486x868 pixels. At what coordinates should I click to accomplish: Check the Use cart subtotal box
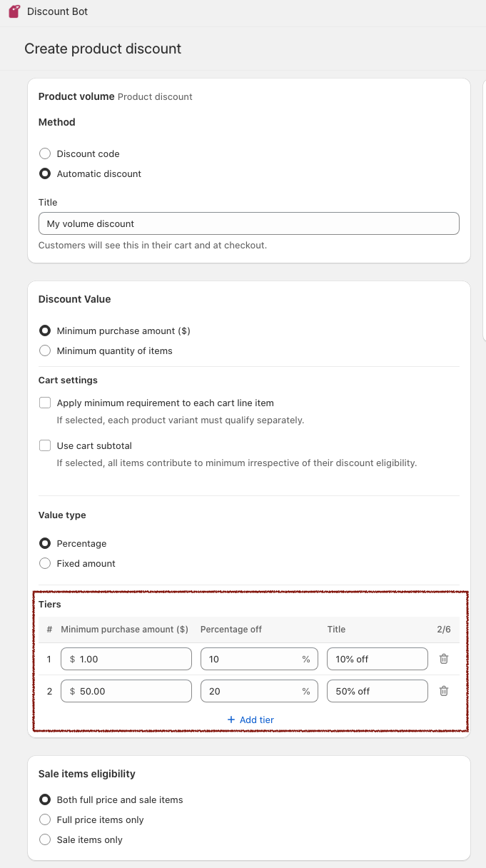click(x=45, y=445)
